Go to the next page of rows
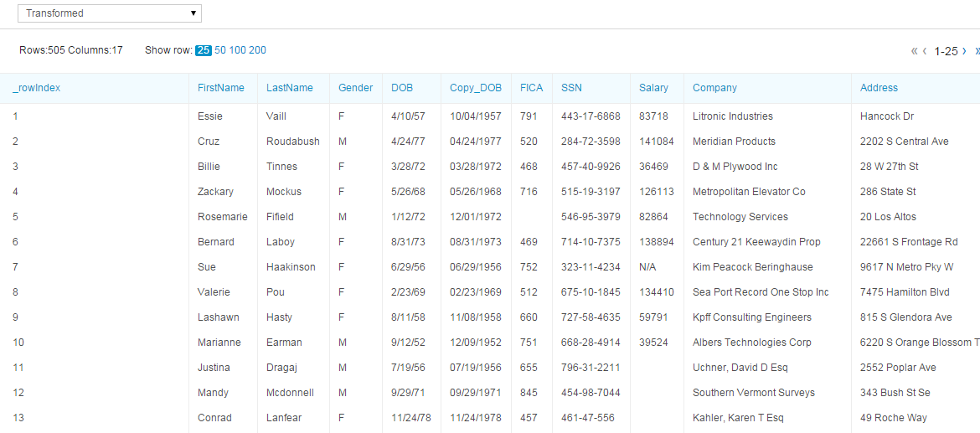The image size is (980, 433). (x=965, y=51)
